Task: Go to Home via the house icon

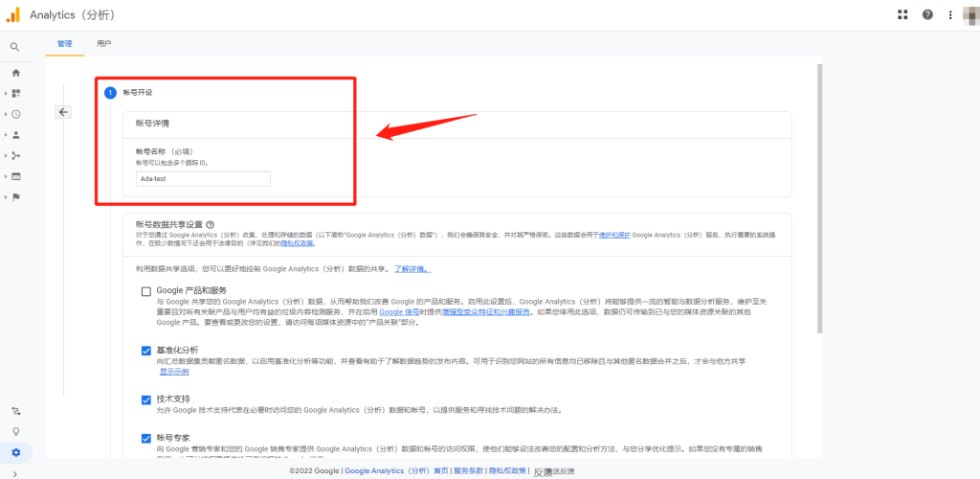Action: pyautogui.click(x=16, y=73)
